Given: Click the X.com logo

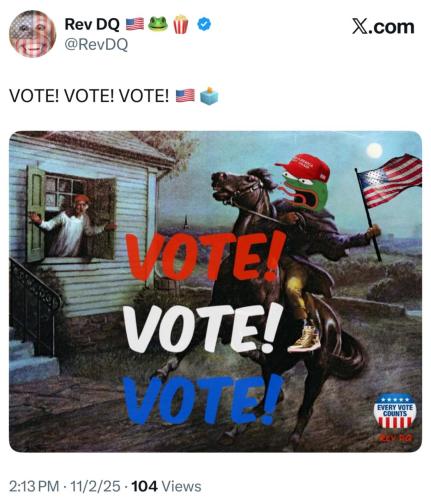Looking at the screenshot, I should tap(383, 27).
